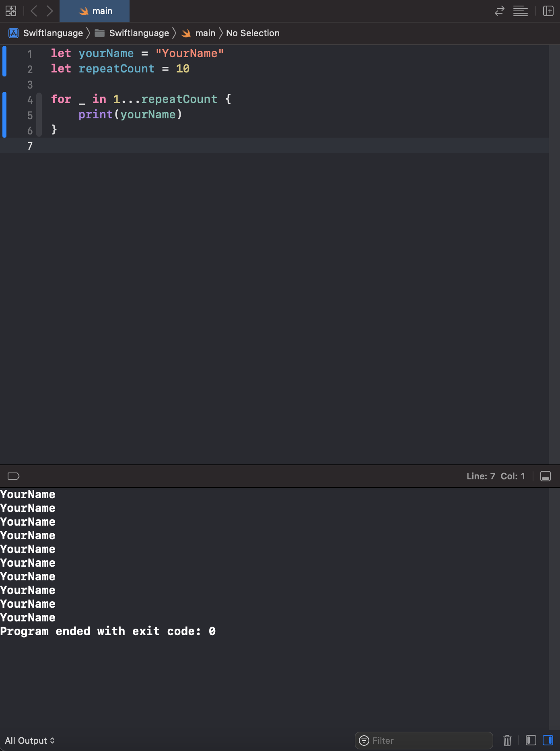Toggle code review swap arrows
The width and height of the screenshot is (560, 751).
(x=499, y=11)
